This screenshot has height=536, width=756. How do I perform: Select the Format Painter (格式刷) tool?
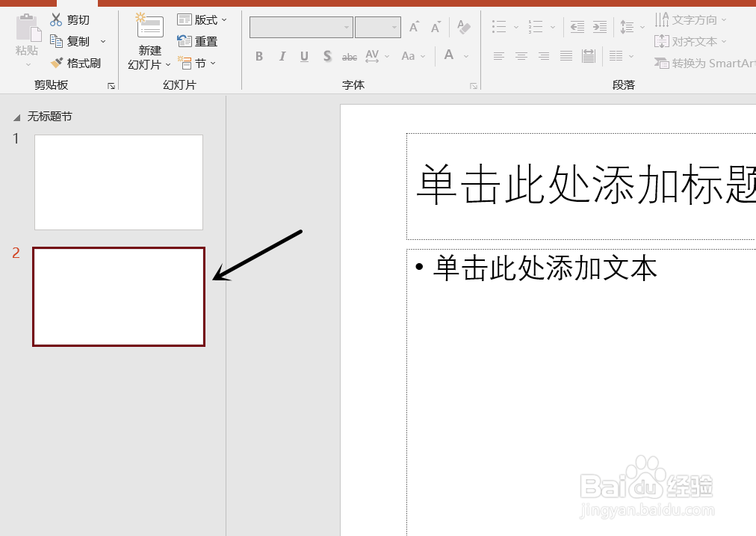click(75, 64)
